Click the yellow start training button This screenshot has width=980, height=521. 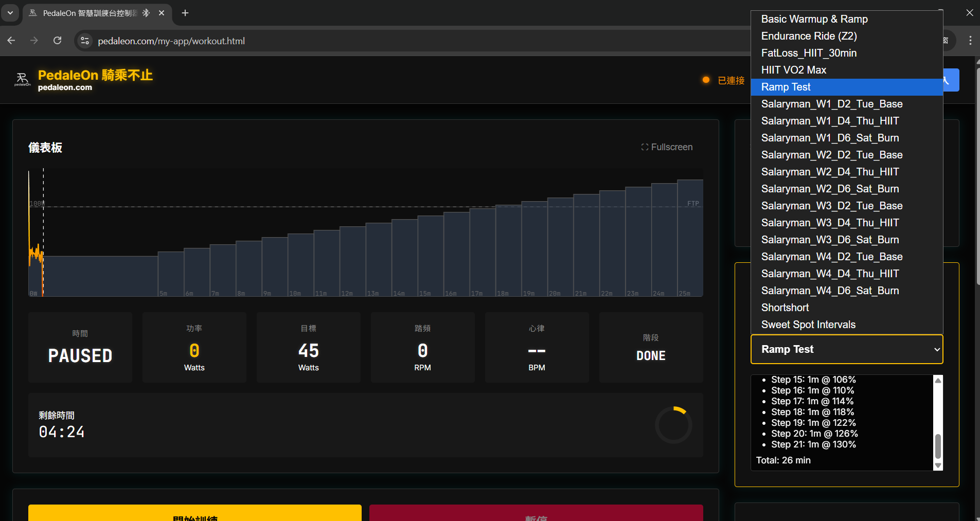point(194,513)
